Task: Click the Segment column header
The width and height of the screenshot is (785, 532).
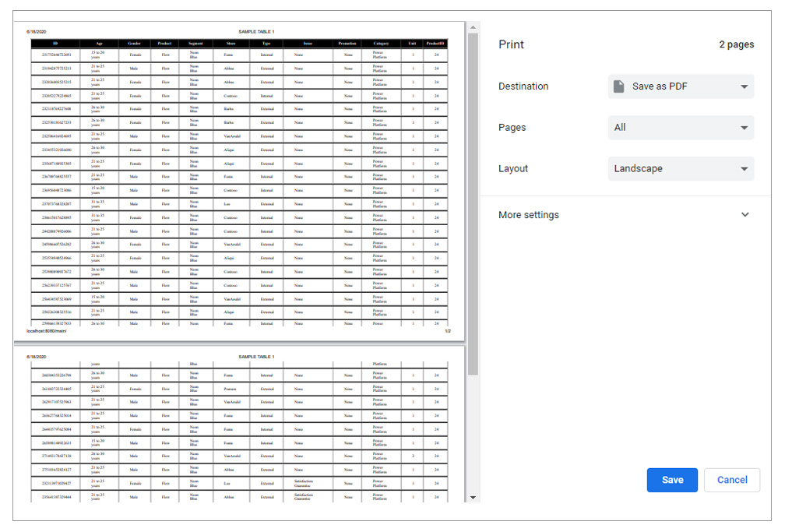Action: click(x=195, y=44)
